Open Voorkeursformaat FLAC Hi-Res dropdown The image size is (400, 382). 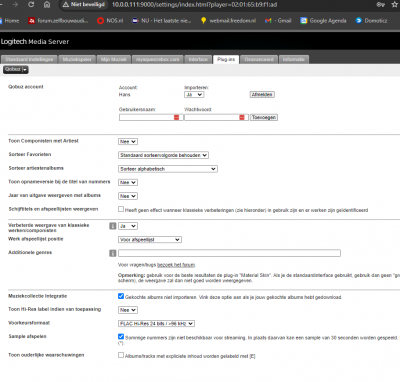(157, 324)
